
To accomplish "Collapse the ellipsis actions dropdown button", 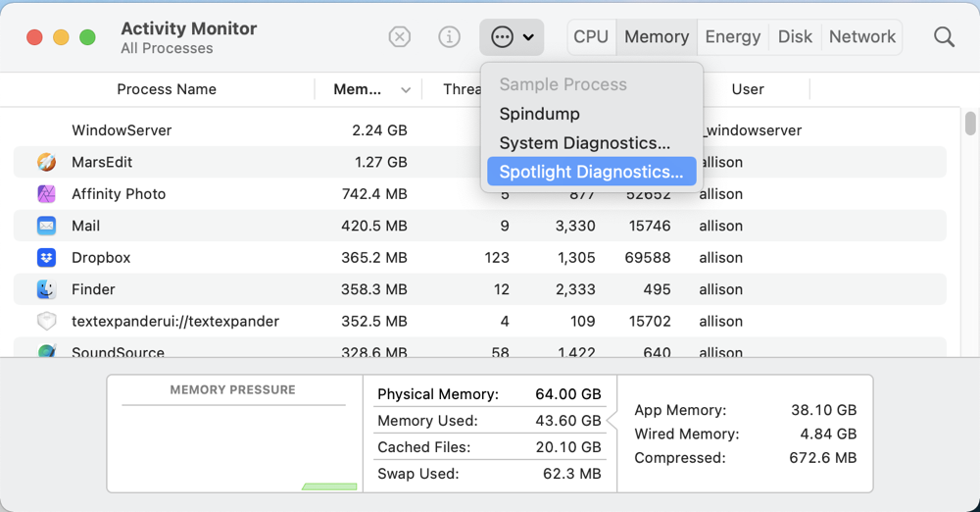I will [x=513, y=37].
